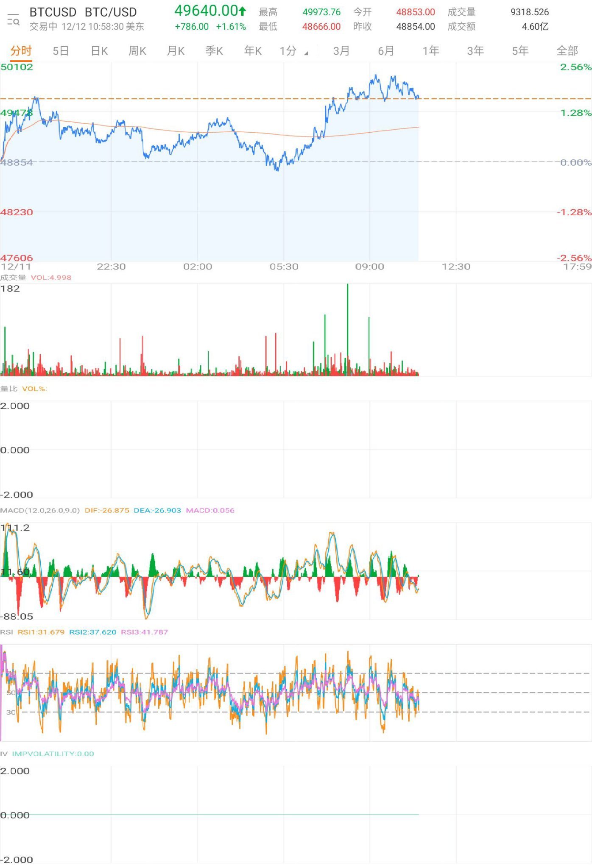Click the 今开 value 48853.00
The image size is (592, 868).
416,12
